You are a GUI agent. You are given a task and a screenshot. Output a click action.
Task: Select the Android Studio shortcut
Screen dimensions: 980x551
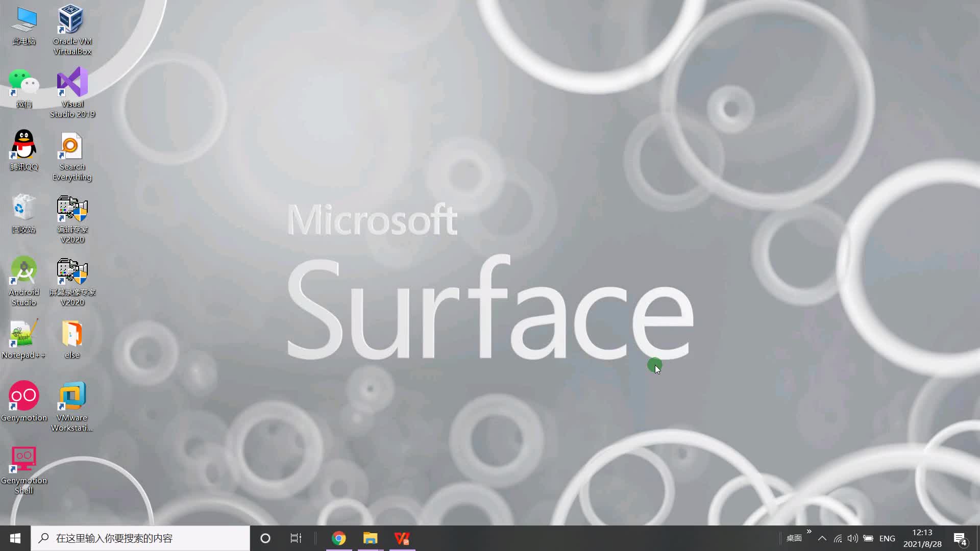[24, 281]
